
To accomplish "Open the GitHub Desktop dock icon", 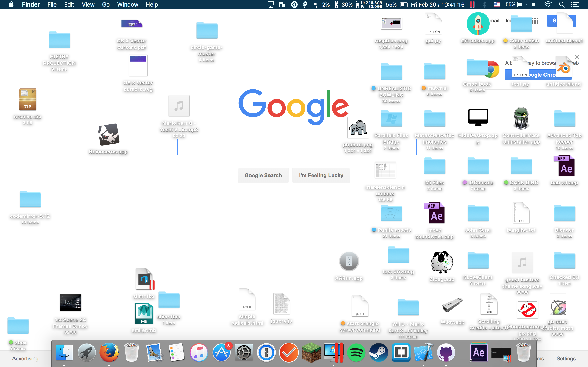I will point(446,353).
